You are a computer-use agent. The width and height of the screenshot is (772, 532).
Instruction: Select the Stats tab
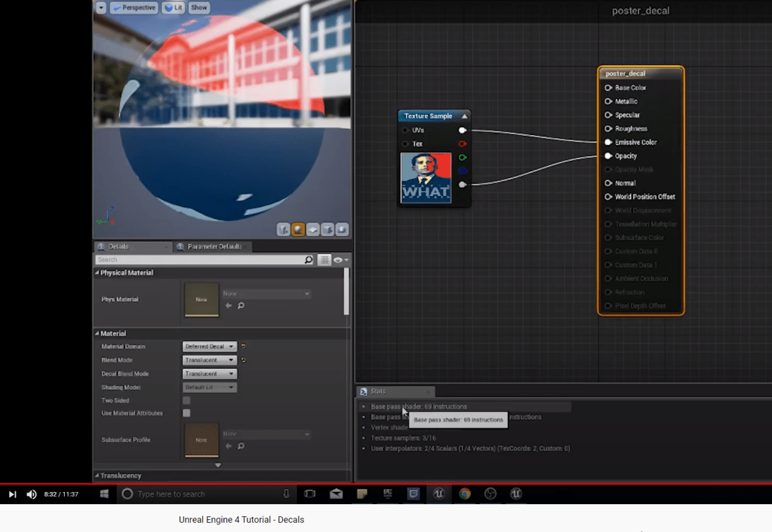pyautogui.click(x=377, y=392)
